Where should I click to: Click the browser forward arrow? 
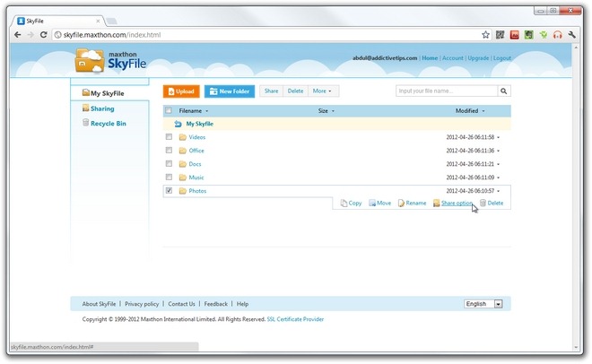click(x=30, y=35)
